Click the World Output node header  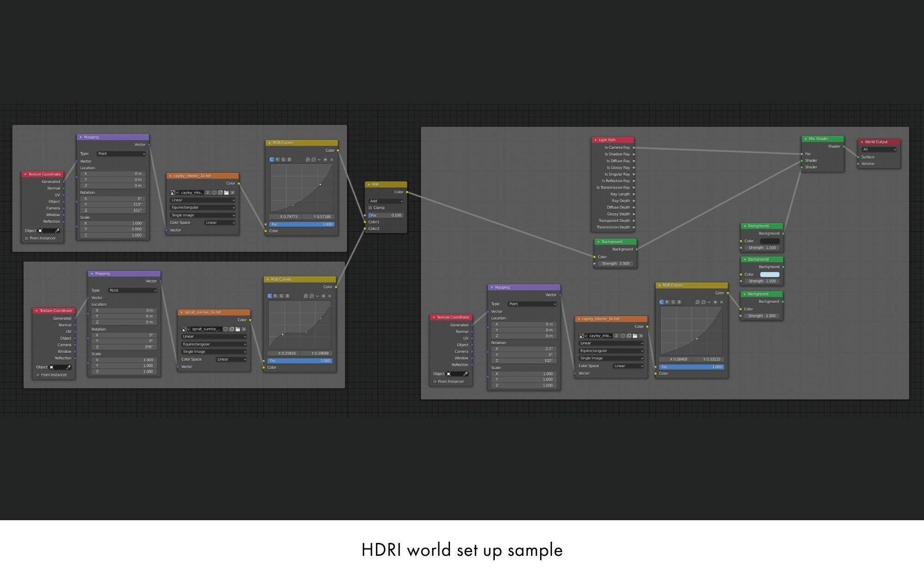tap(880, 142)
